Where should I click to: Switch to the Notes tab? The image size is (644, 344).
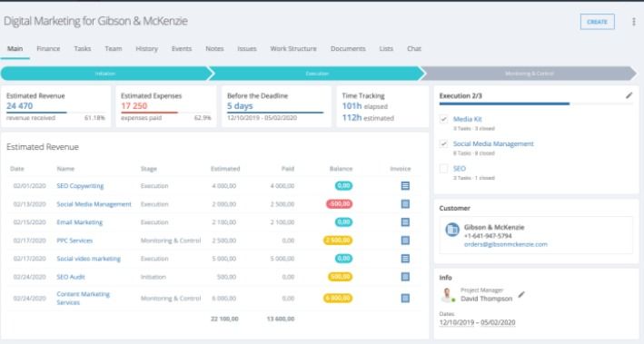pos(214,48)
